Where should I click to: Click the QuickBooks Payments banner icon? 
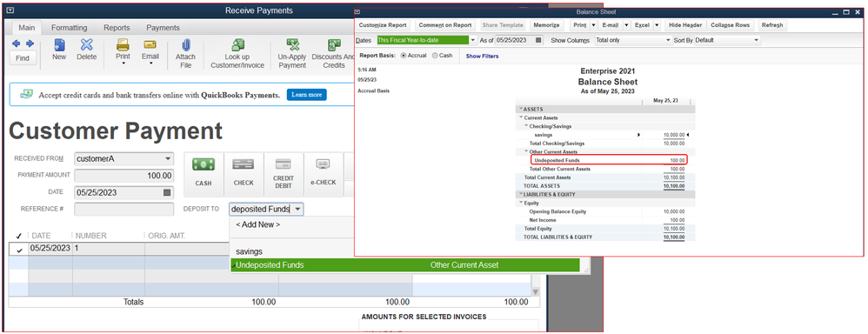[x=26, y=95]
